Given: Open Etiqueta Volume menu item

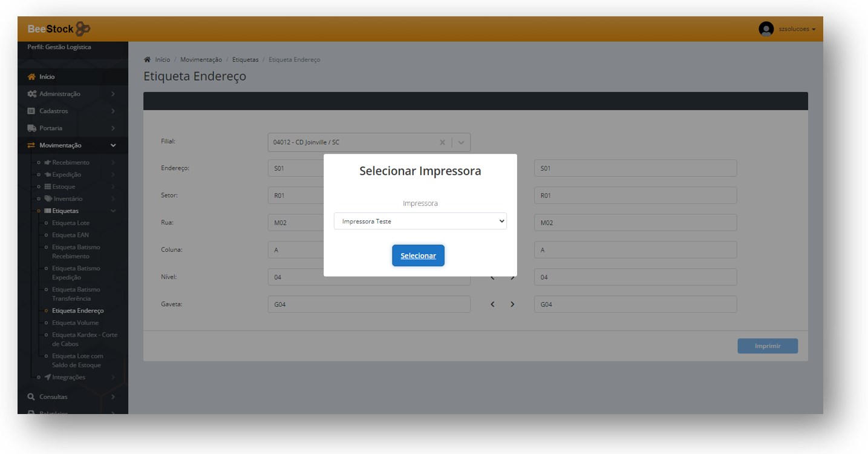Looking at the screenshot, I should (x=75, y=323).
